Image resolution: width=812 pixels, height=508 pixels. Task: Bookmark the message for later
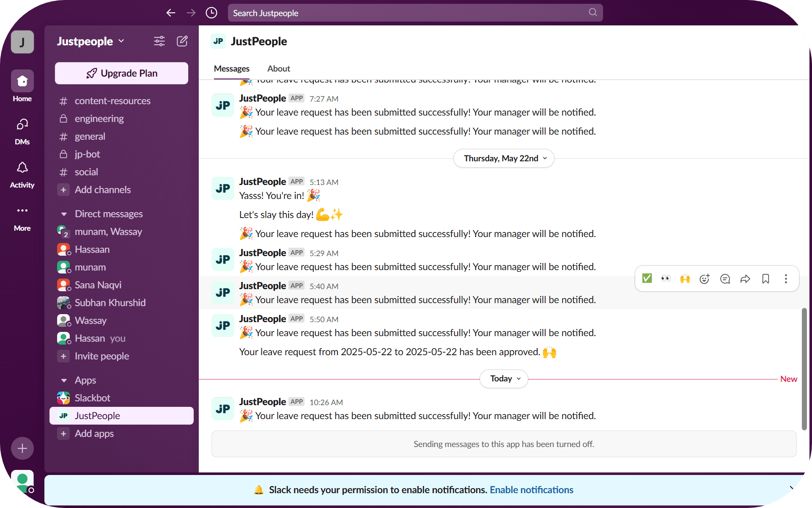(x=765, y=279)
